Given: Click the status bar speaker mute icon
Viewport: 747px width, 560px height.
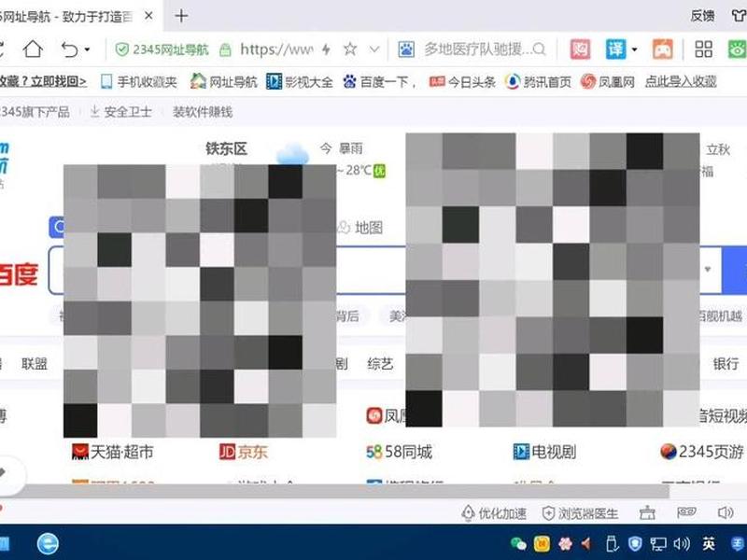Looking at the screenshot, I should 726,512.
